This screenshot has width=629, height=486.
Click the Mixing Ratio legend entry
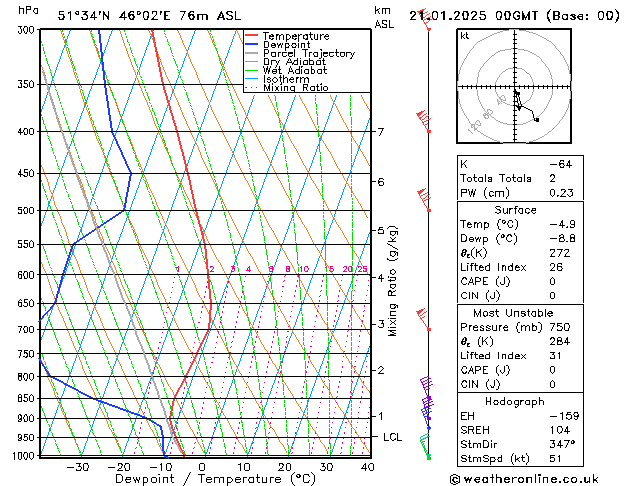[x=287, y=88]
